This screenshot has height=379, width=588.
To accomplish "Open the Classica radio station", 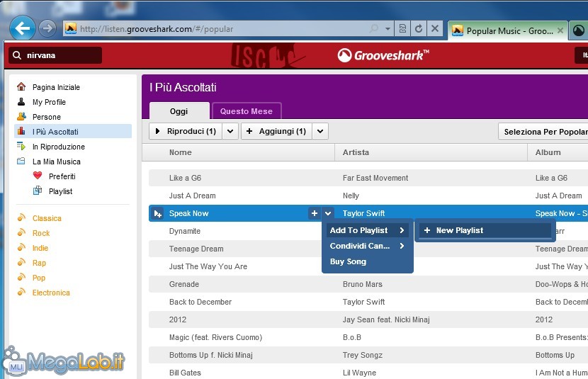I will 47,218.
